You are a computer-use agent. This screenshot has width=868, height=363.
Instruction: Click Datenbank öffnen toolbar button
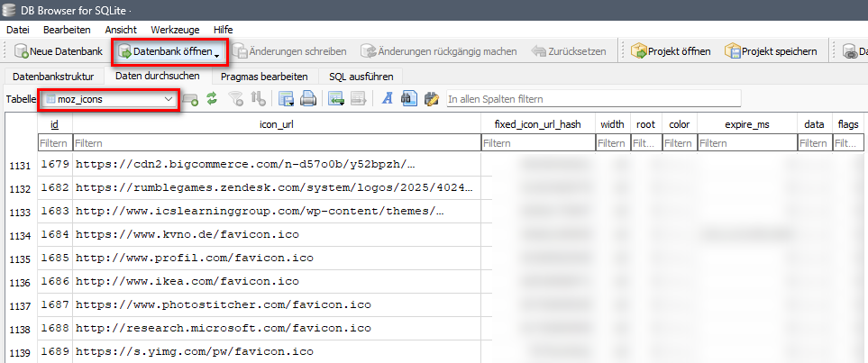click(169, 51)
